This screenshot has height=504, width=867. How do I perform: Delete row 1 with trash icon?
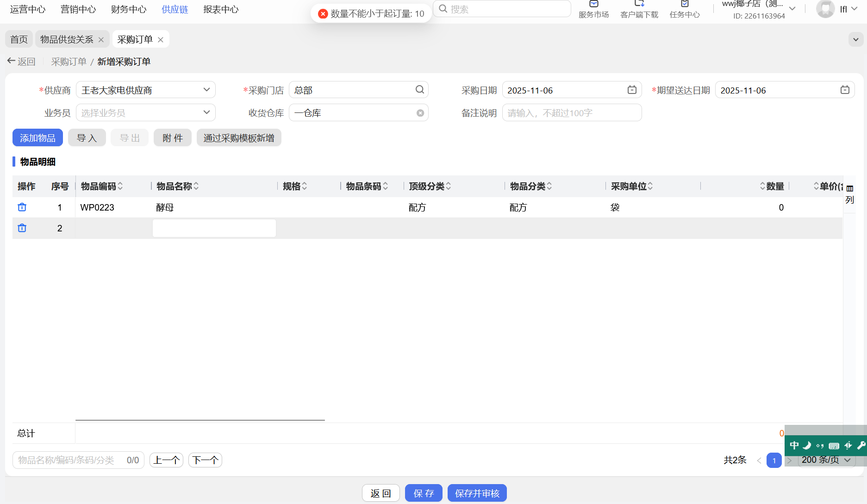tap(22, 207)
